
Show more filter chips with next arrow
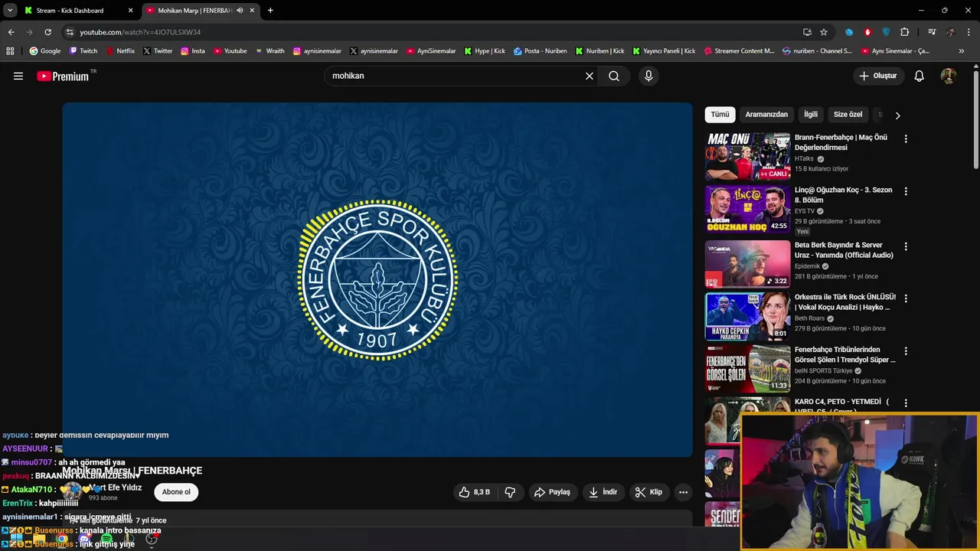click(x=897, y=116)
